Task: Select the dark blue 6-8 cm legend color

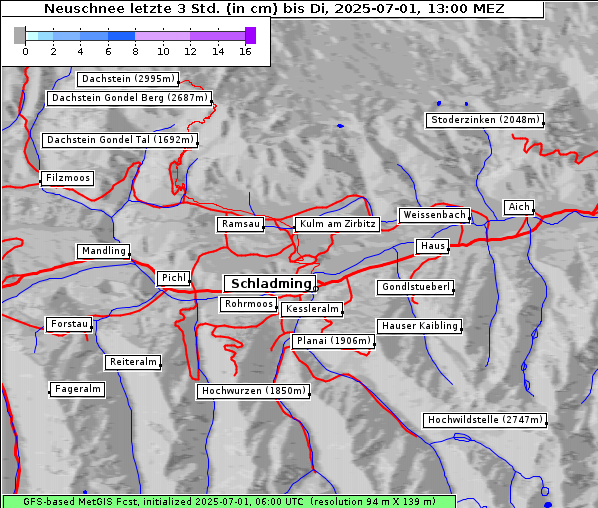Action: 121,36
